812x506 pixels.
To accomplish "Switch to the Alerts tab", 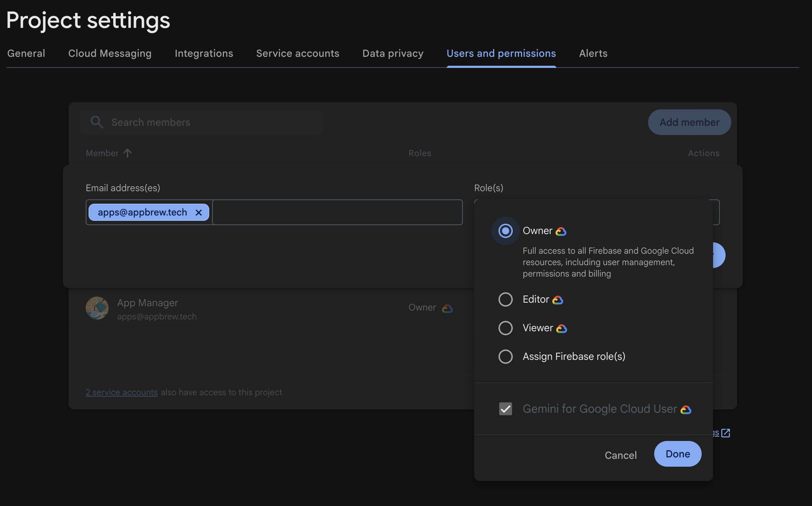I will tap(593, 53).
